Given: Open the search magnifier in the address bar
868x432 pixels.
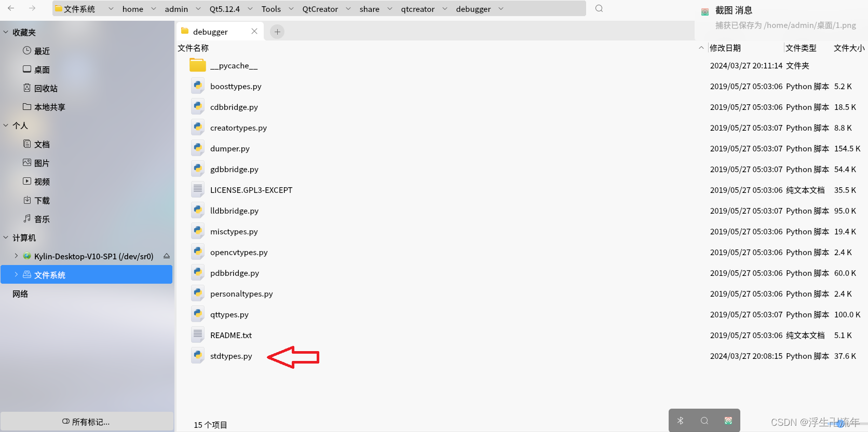Looking at the screenshot, I should coord(599,8).
